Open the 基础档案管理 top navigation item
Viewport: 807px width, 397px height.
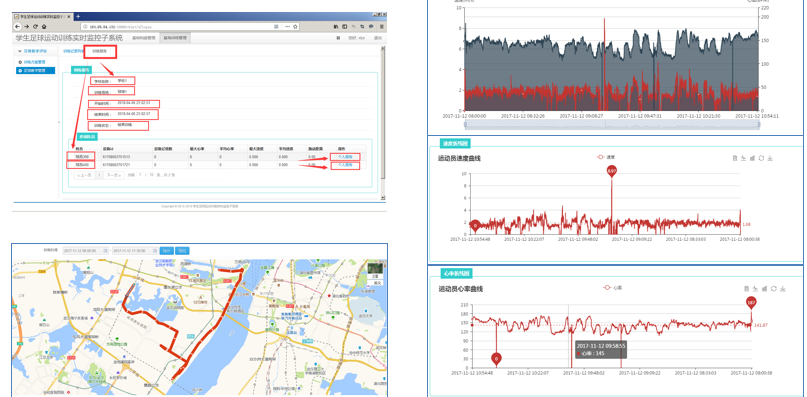point(144,38)
